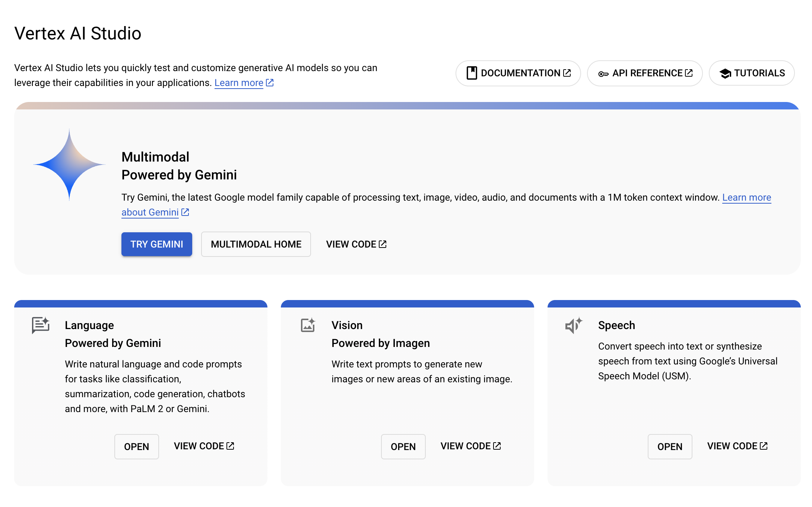Click the Vision image sparkle icon
The height and width of the screenshot is (507, 812).
[x=308, y=325]
